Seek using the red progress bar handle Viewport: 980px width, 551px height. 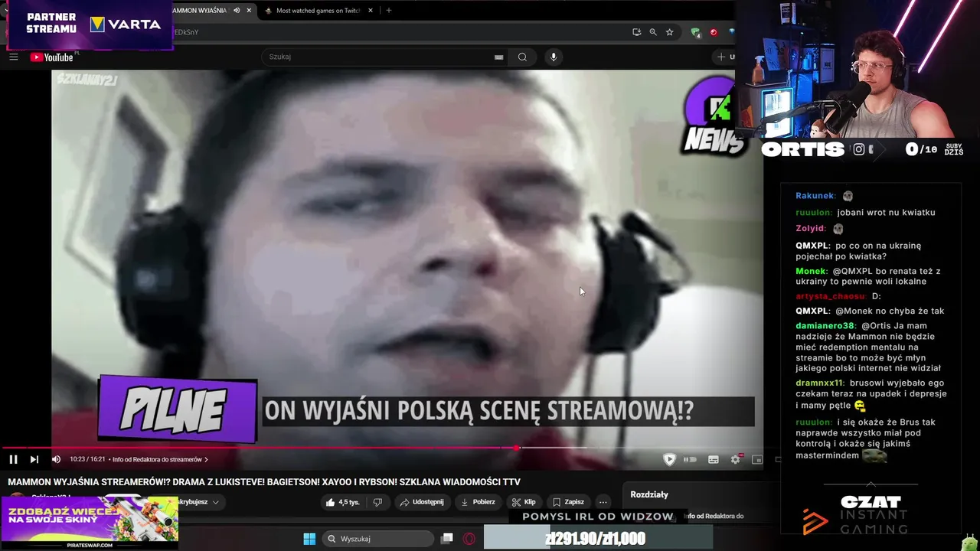tap(517, 448)
